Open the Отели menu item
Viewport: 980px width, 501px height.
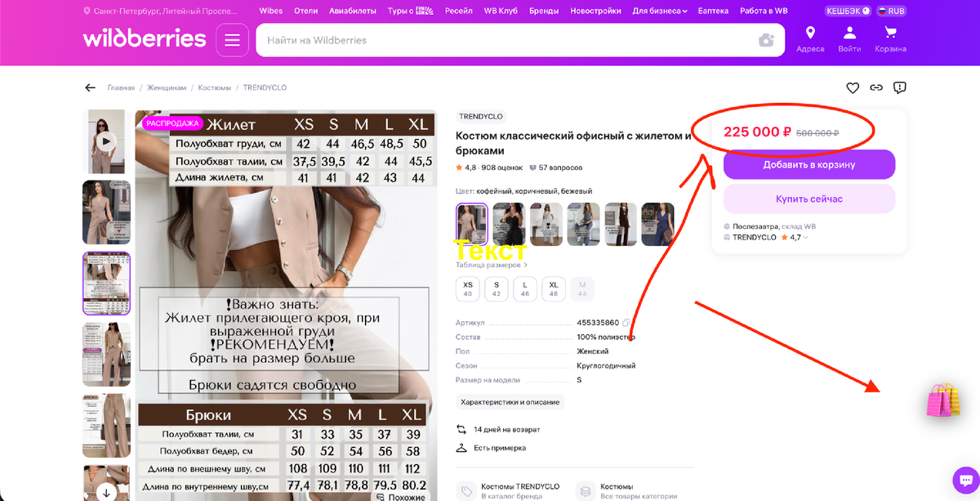(305, 11)
